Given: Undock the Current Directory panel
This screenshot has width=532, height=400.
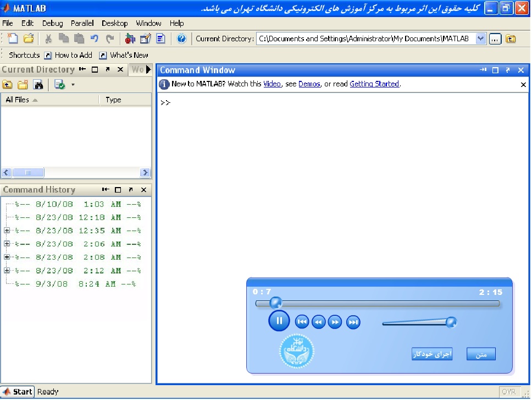Looking at the screenshot, I should point(108,69).
